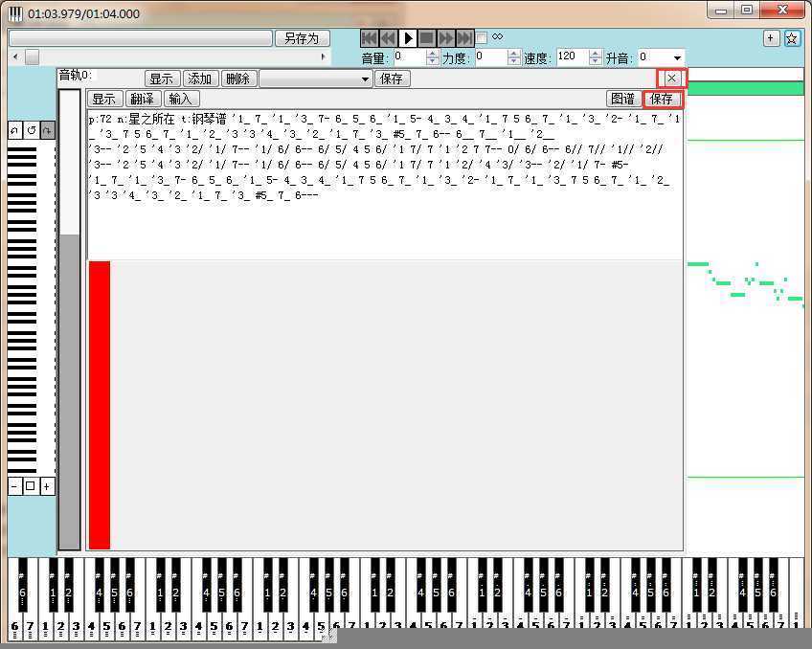Start playback with the play button

click(x=408, y=37)
